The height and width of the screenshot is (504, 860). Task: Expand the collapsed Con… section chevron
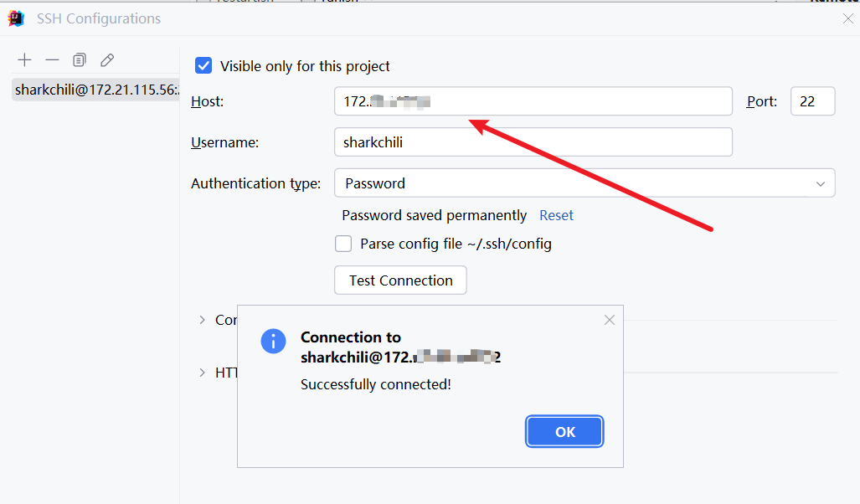coord(203,320)
